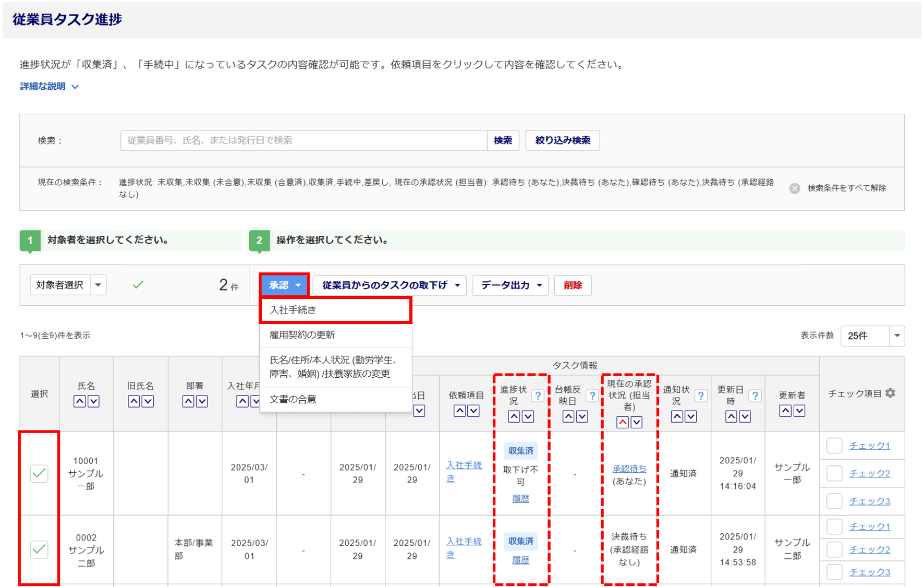Screen dimensions: 924x587
Task: Sort 依頼項目 column ascending
Action: pyautogui.click(x=459, y=411)
